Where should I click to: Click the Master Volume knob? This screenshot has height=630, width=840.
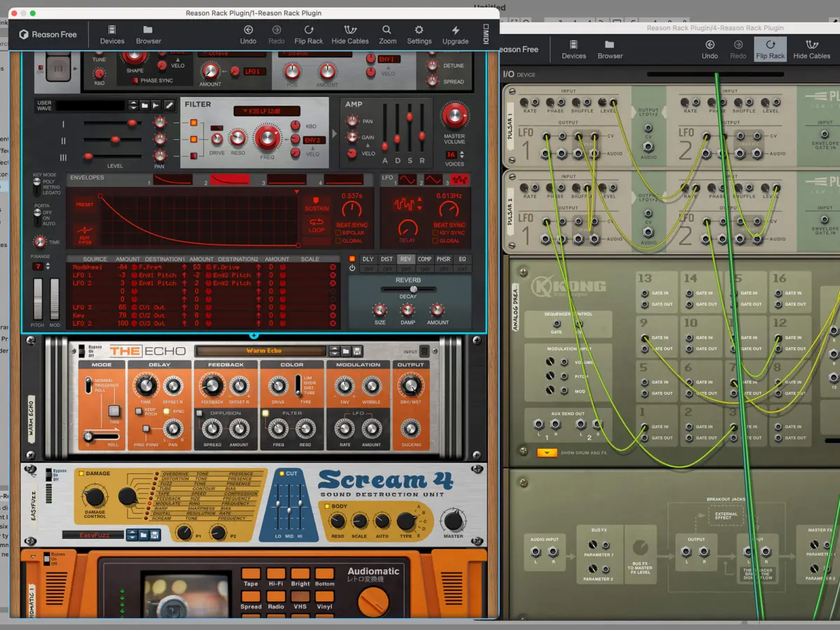pyautogui.click(x=454, y=115)
